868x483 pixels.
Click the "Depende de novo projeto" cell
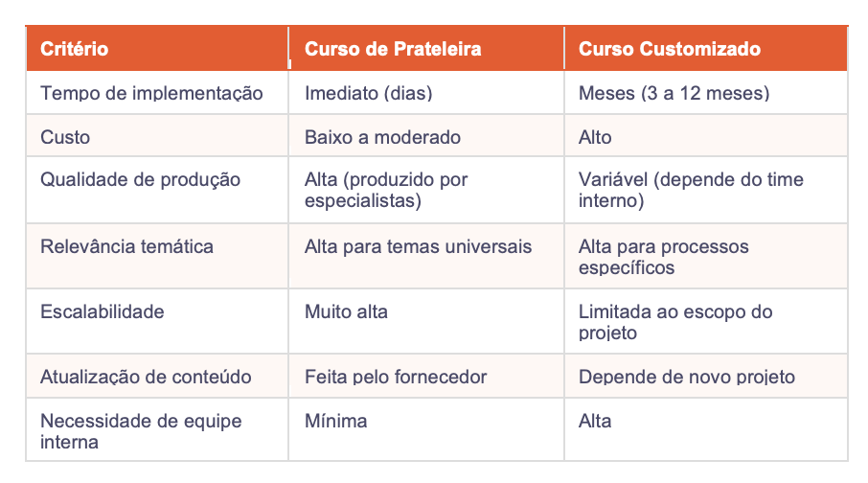pyautogui.click(x=687, y=377)
